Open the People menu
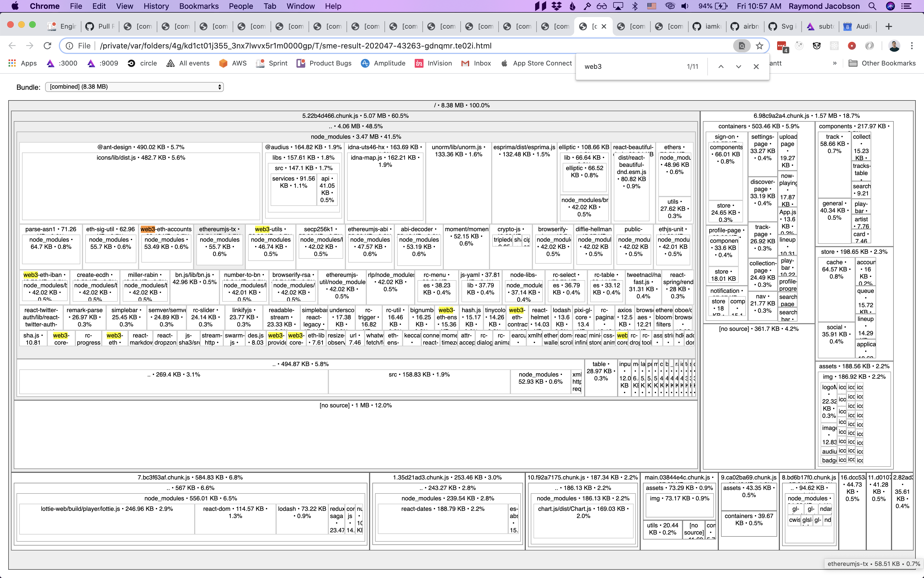 click(x=241, y=6)
